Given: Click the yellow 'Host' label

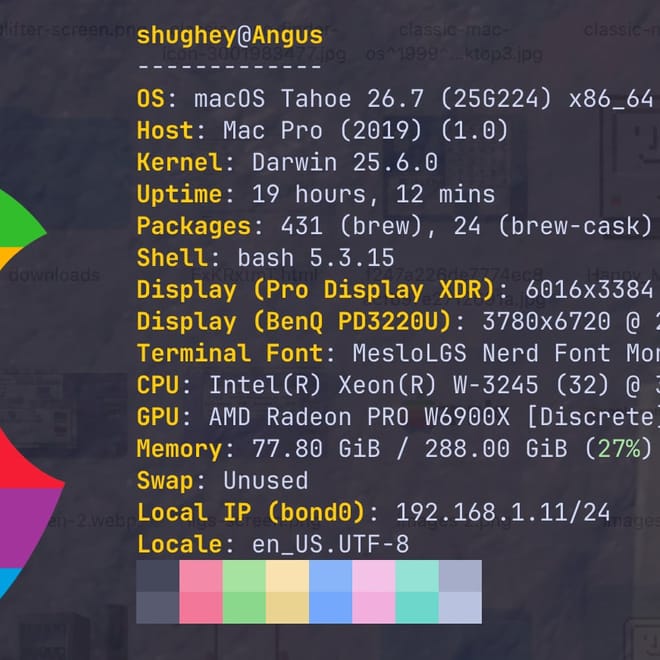Looking at the screenshot, I should pos(165,131).
